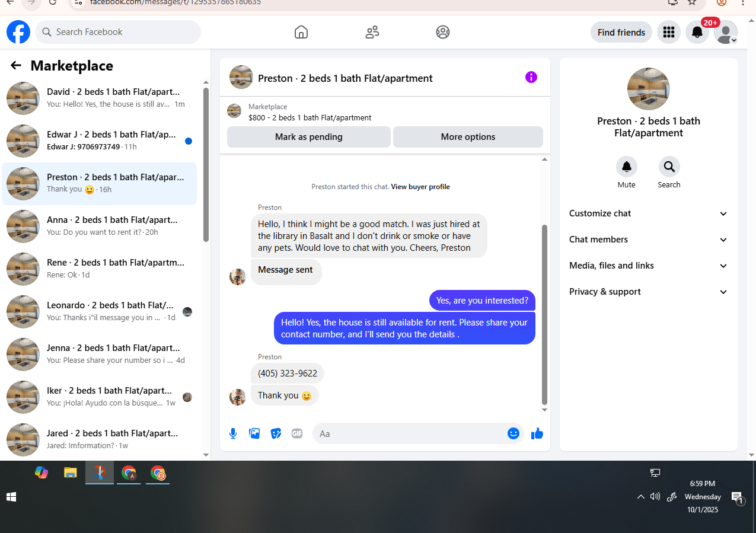Go to the Home feed icon
The image size is (756, 533).
coord(301,32)
